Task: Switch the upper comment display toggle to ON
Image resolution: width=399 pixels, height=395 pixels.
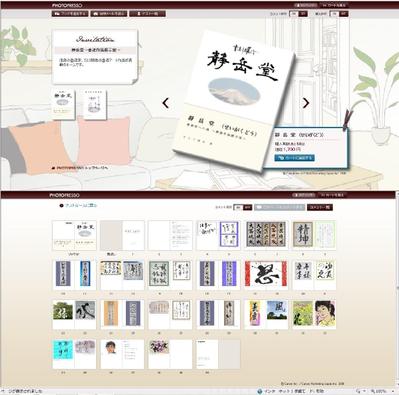Action: 294,14
